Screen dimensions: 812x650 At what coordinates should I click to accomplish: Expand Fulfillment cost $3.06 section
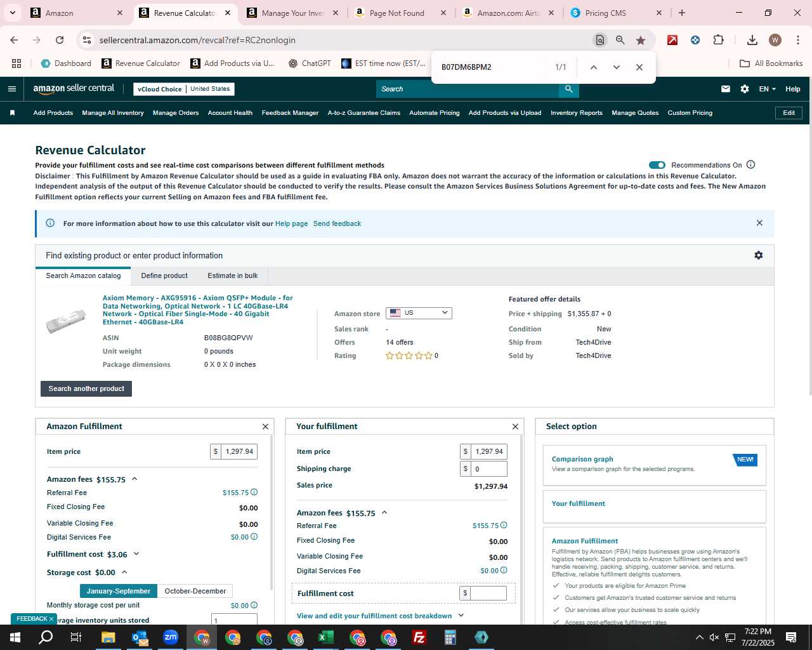coord(136,554)
